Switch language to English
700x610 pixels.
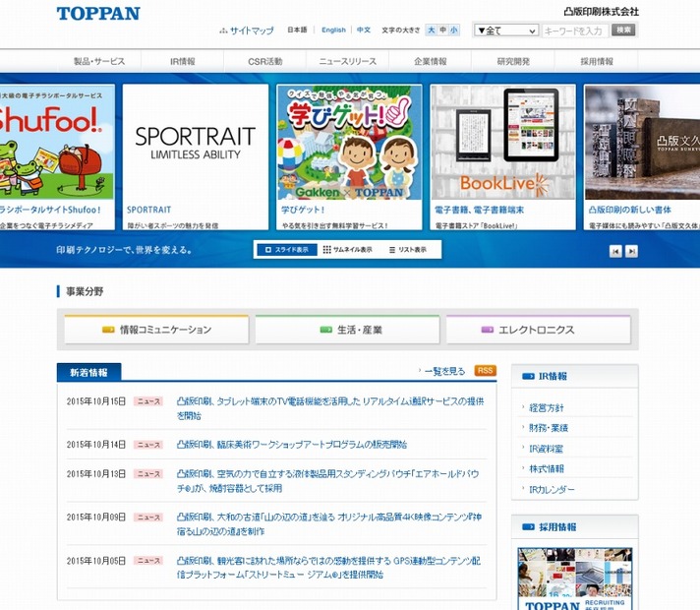click(x=333, y=30)
